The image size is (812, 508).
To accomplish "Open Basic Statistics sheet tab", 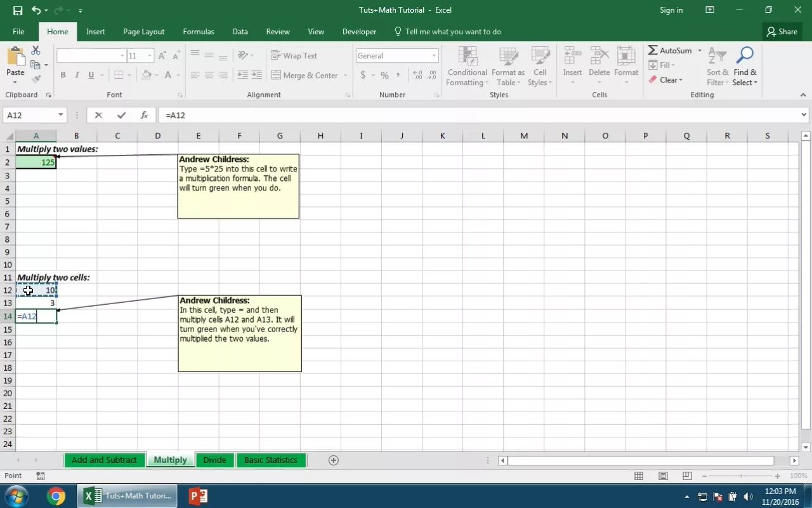I will point(271,460).
